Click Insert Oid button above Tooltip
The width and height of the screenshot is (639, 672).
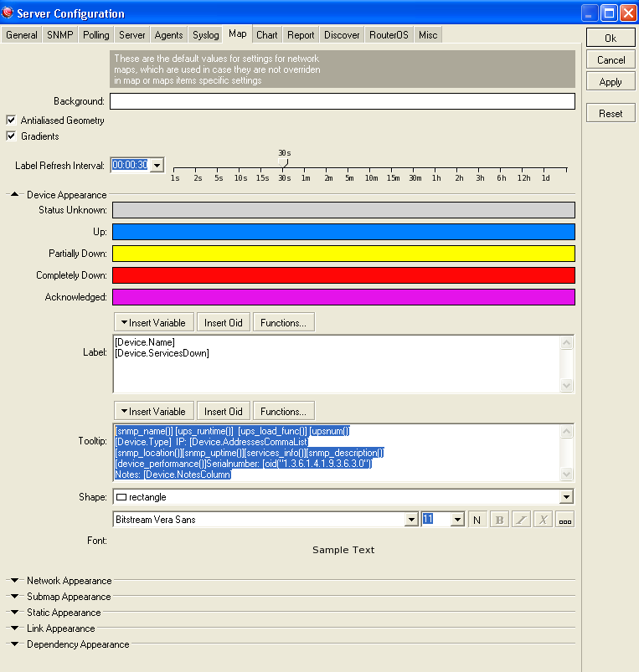click(x=222, y=412)
